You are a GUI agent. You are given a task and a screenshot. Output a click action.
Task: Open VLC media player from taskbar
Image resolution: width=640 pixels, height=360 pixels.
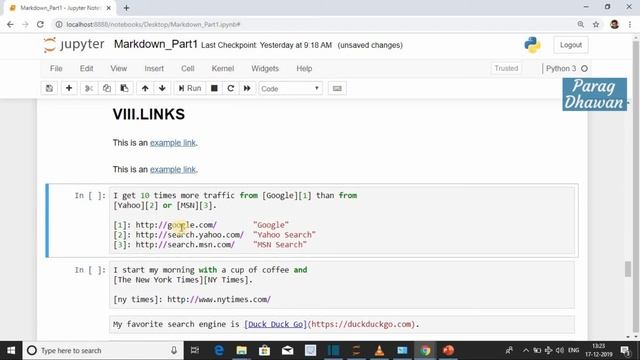pyautogui.click(x=379, y=350)
